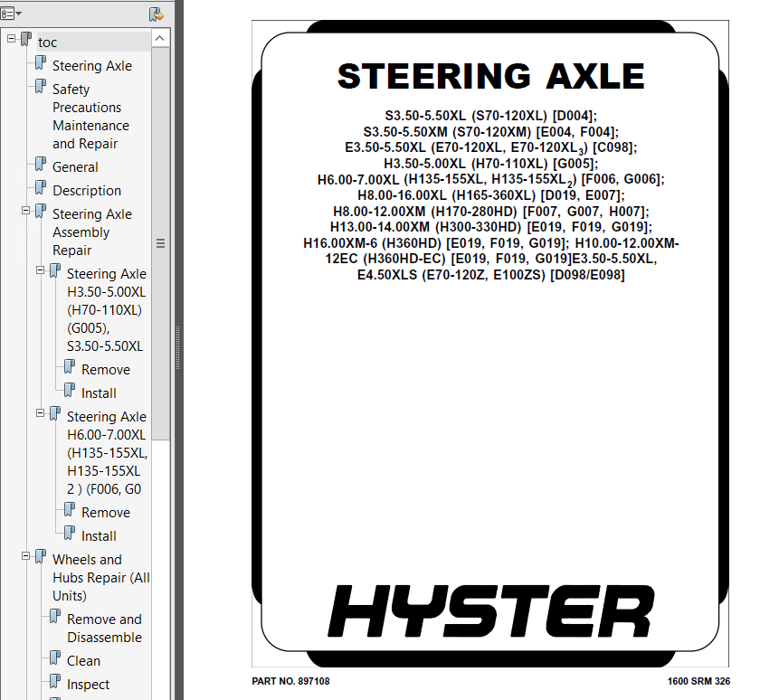Open Remove under Steering Axle H3.50-5.00XL
The image size is (760, 700).
(106, 370)
